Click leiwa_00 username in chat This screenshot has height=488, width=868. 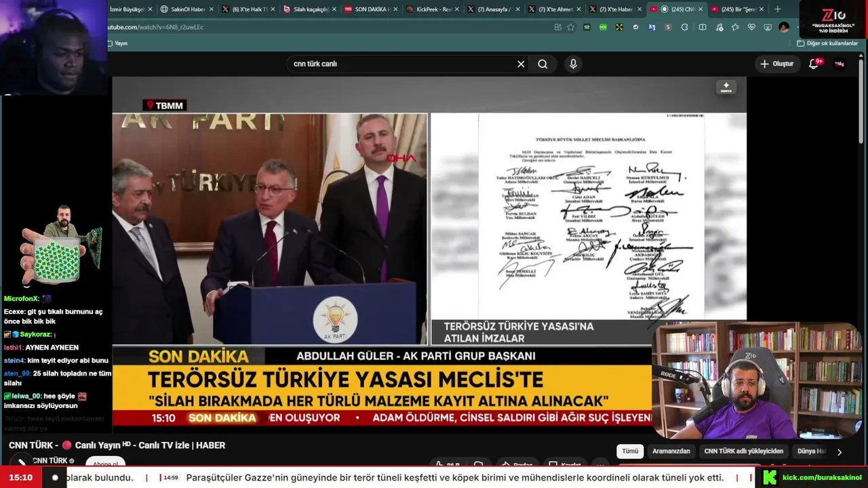coord(26,396)
